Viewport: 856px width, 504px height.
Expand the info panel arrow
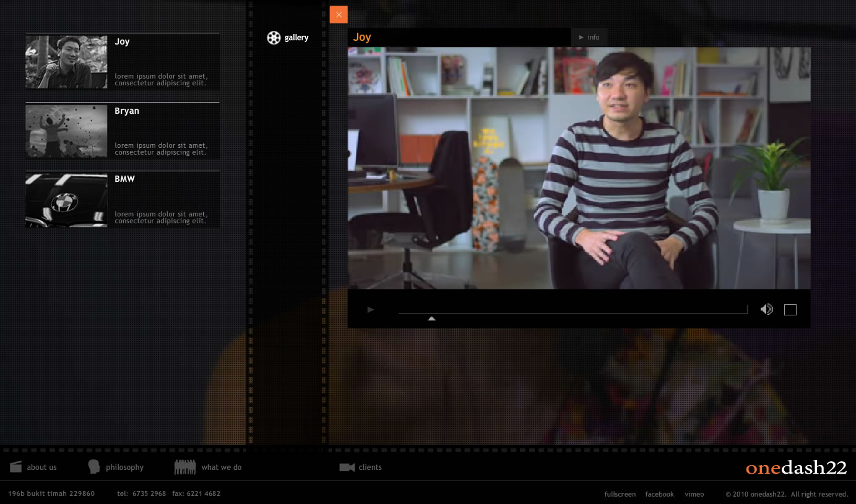581,37
